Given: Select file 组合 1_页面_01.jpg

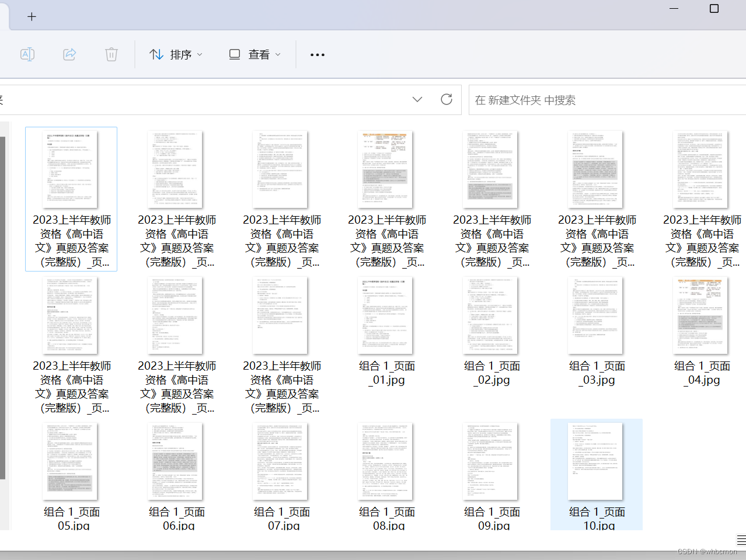Looking at the screenshot, I should [x=386, y=332].
